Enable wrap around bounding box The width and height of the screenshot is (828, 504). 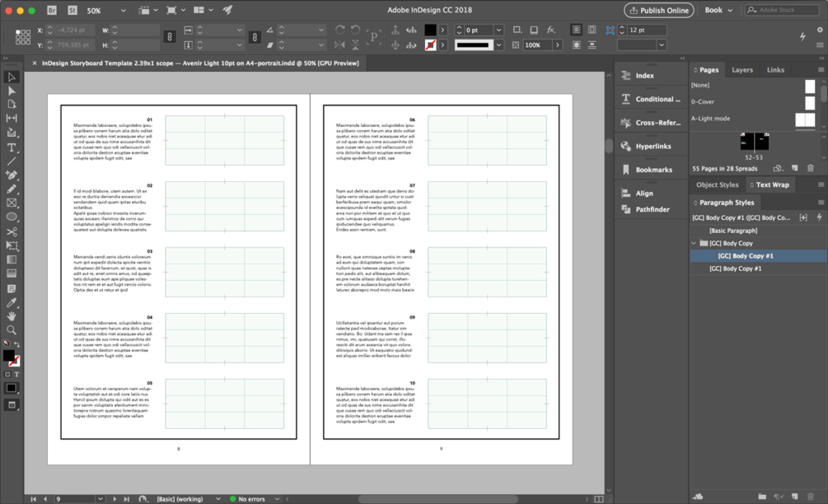tap(592, 30)
